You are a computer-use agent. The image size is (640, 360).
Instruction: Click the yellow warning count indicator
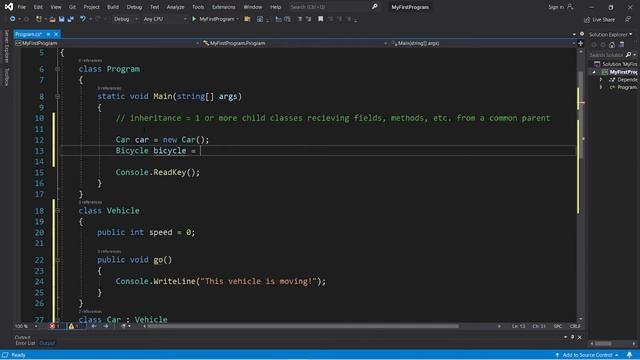(74, 326)
